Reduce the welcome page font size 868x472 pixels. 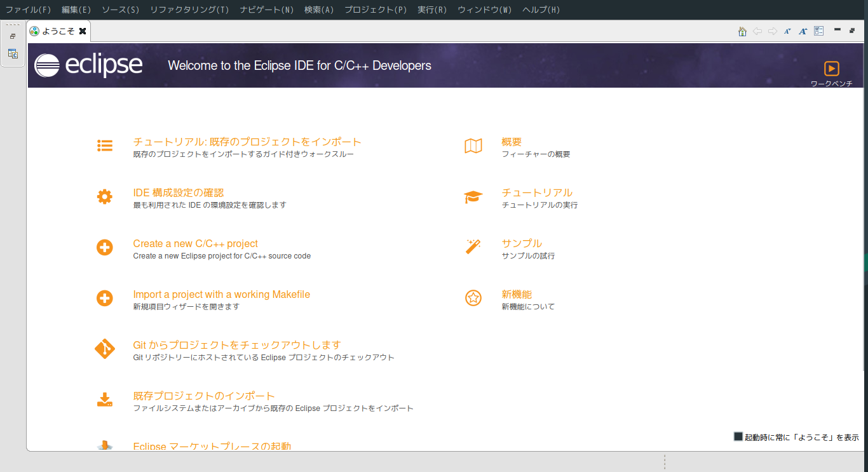[787, 31]
